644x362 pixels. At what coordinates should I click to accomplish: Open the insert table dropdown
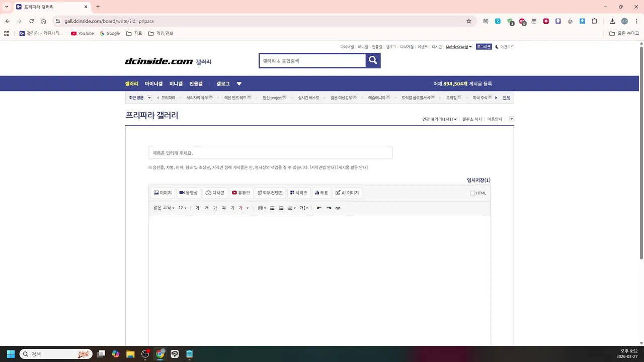(x=262, y=208)
